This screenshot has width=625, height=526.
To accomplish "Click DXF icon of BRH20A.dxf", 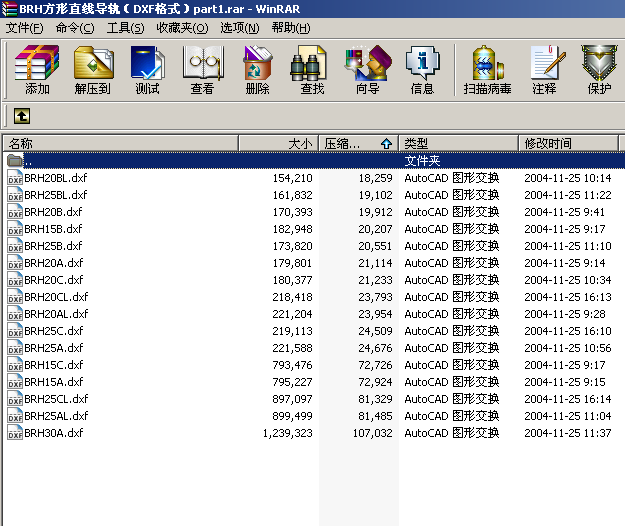I will coord(15,263).
